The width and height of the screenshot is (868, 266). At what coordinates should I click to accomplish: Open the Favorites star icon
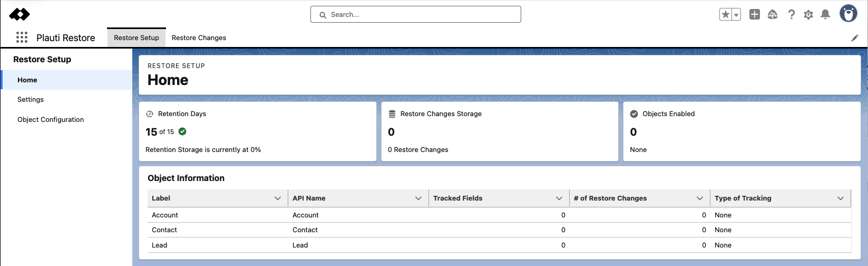[726, 15]
